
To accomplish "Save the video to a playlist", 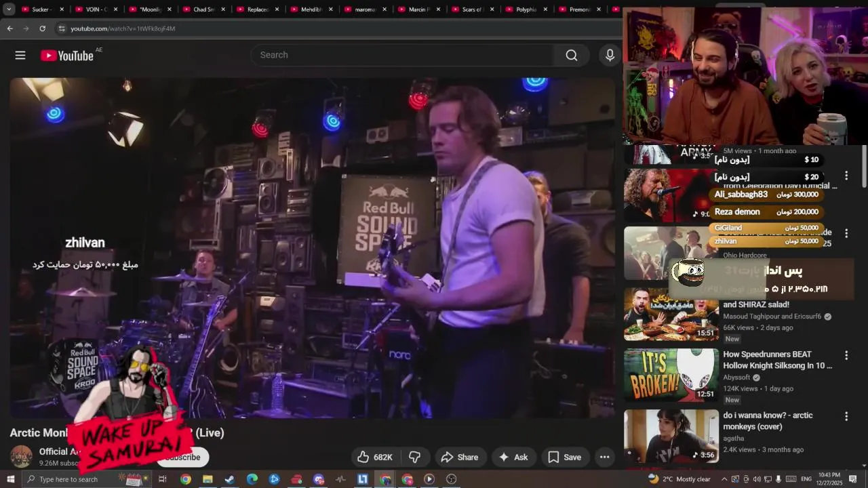I will (x=565, y=457).
